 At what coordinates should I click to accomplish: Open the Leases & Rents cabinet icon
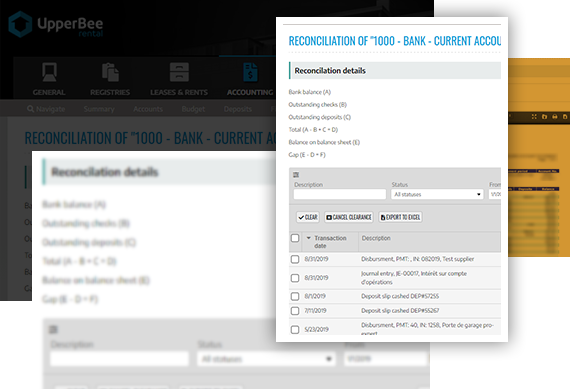[x=179, y=72]
